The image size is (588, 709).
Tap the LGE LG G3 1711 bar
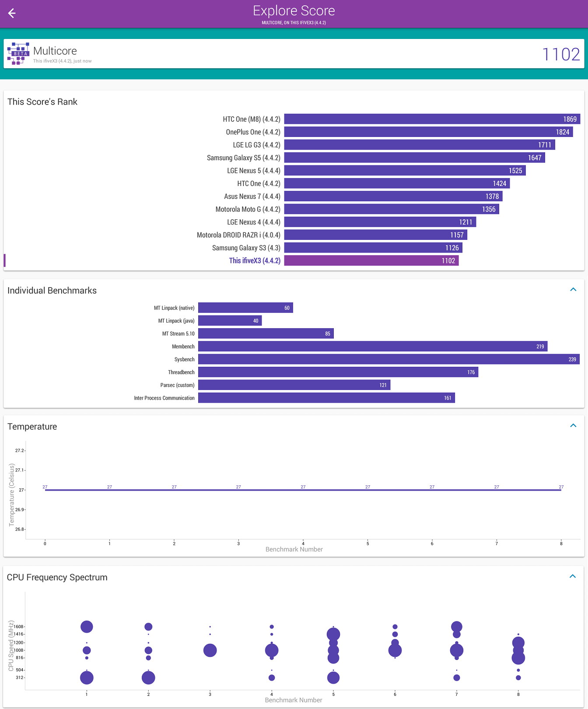[420, 145]
